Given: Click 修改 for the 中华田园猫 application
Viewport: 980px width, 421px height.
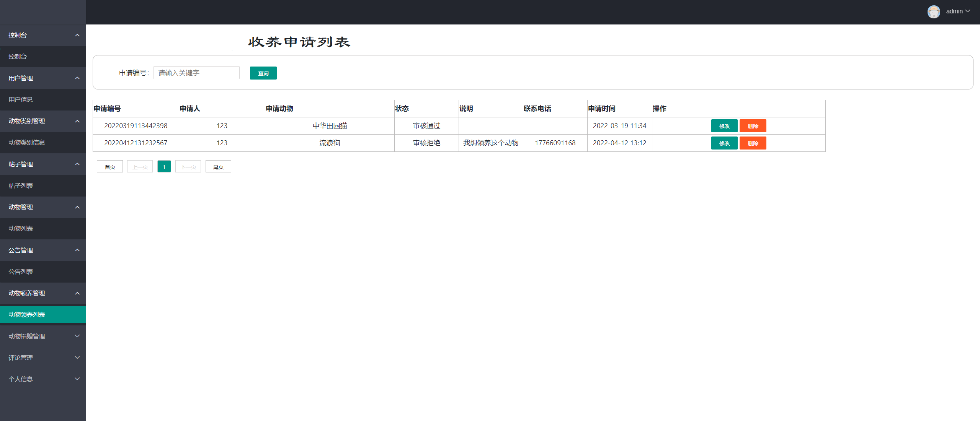Looking at the screenshot, I should (724, 126).
